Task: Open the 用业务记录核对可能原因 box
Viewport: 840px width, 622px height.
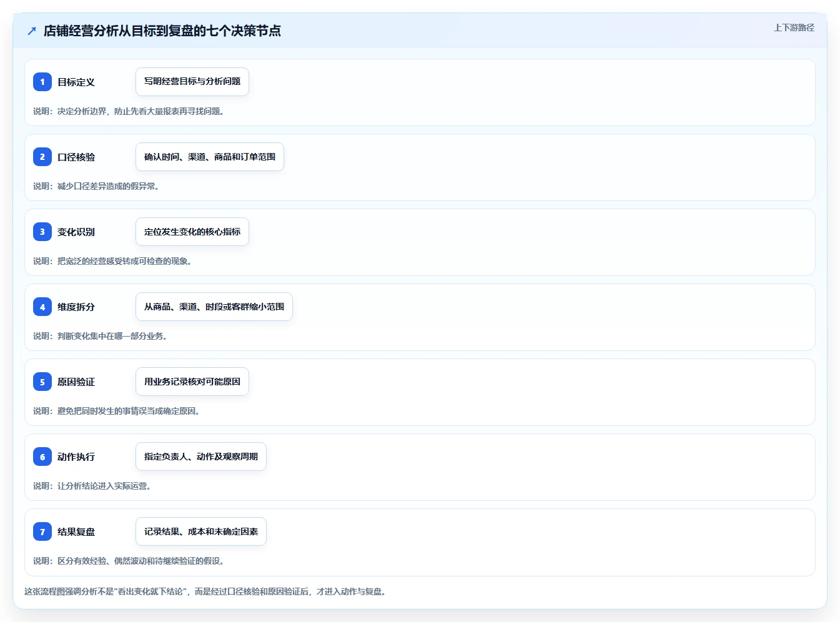Action: coord(192,382)
